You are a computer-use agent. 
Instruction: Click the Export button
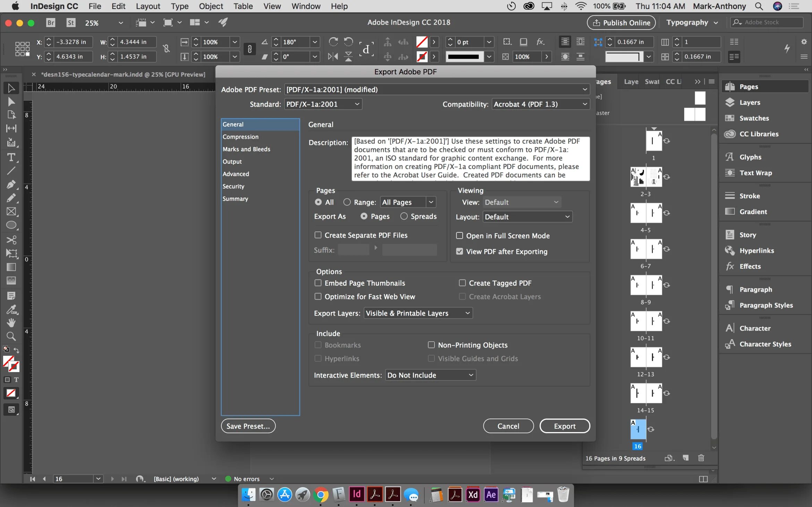564,426
